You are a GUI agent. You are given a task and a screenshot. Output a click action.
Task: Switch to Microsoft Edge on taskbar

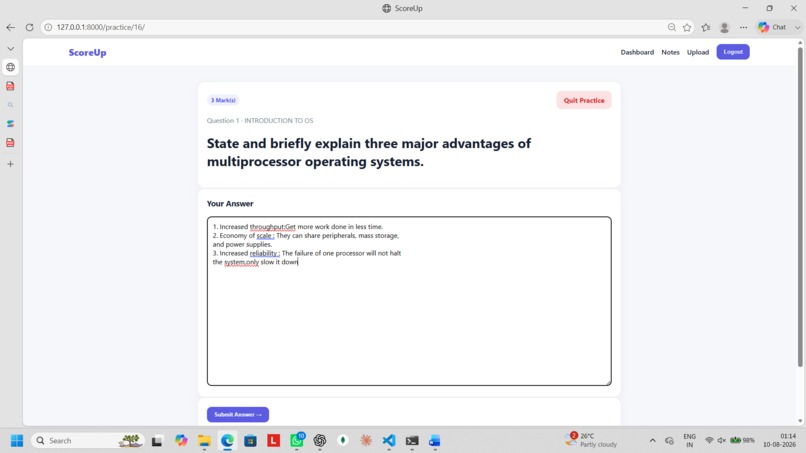[227, 441]
